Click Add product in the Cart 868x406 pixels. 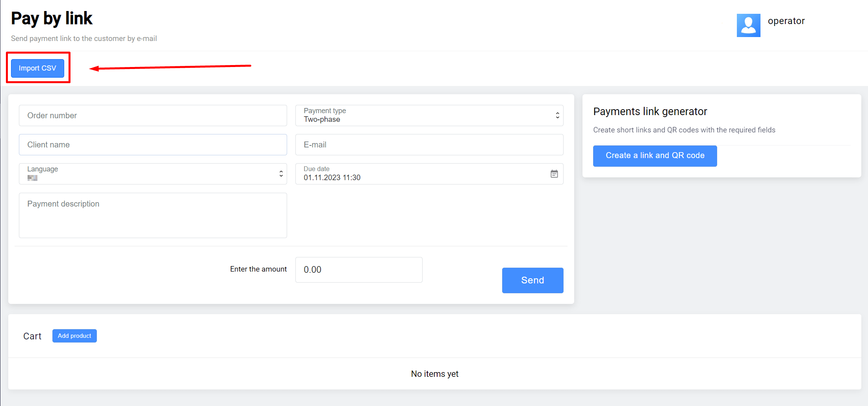pos(74,336)
